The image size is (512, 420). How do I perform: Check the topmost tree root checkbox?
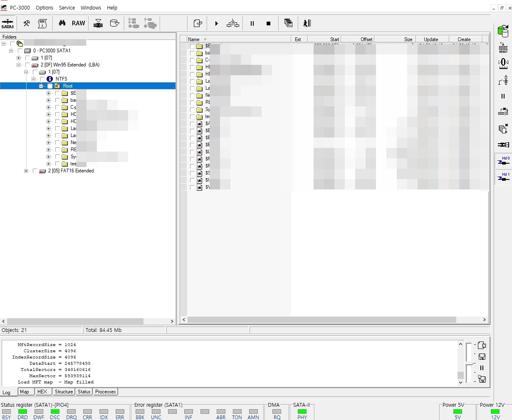[x=12, y=44]
